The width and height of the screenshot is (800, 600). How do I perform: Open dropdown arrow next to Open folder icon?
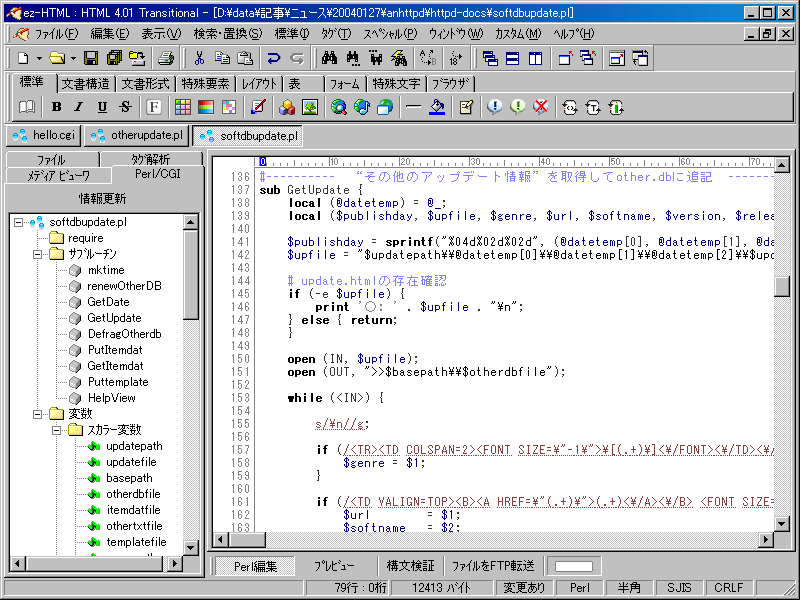click(72, 58)
